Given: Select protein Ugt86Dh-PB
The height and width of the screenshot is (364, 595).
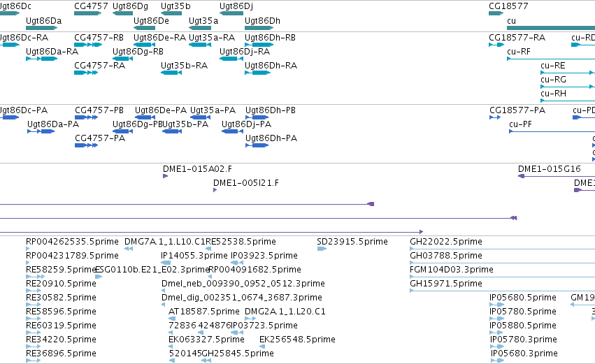Looking at the screenshot, I should pyautogui.click(x=270, y=110).
